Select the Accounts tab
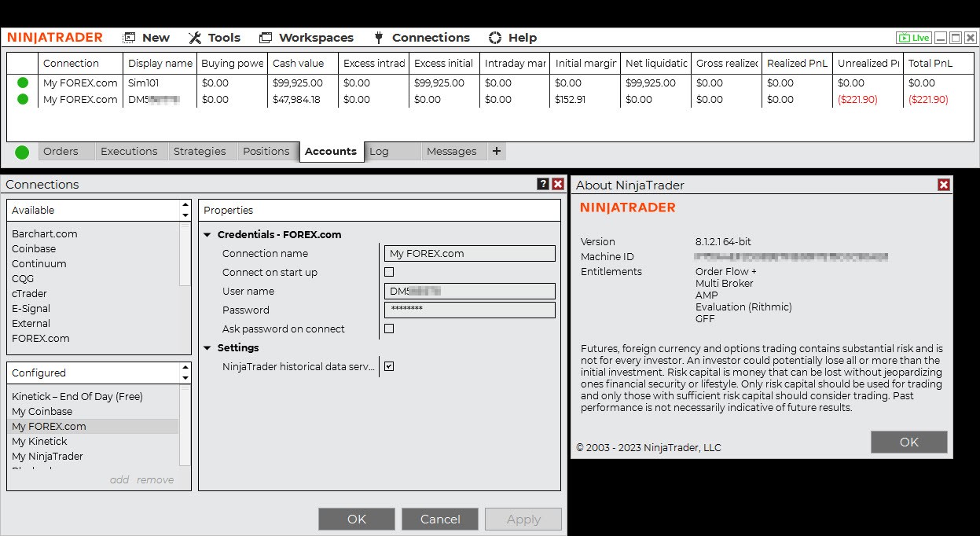 pyautogui.click(x=332, y=152)
